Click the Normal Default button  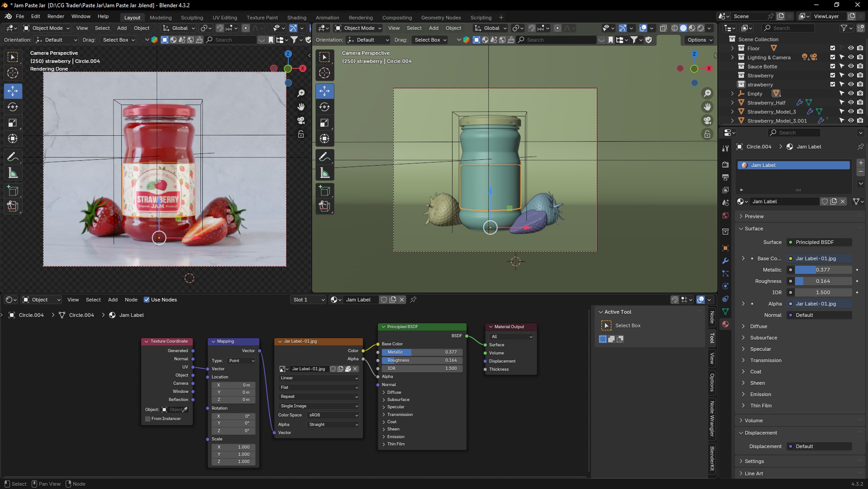[819, 315]
